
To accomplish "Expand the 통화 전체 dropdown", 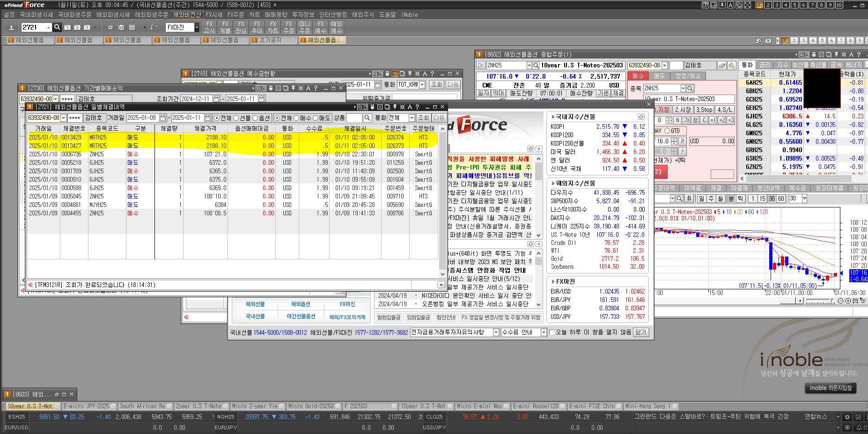I will pyautogui.click(x=412, y=118).
